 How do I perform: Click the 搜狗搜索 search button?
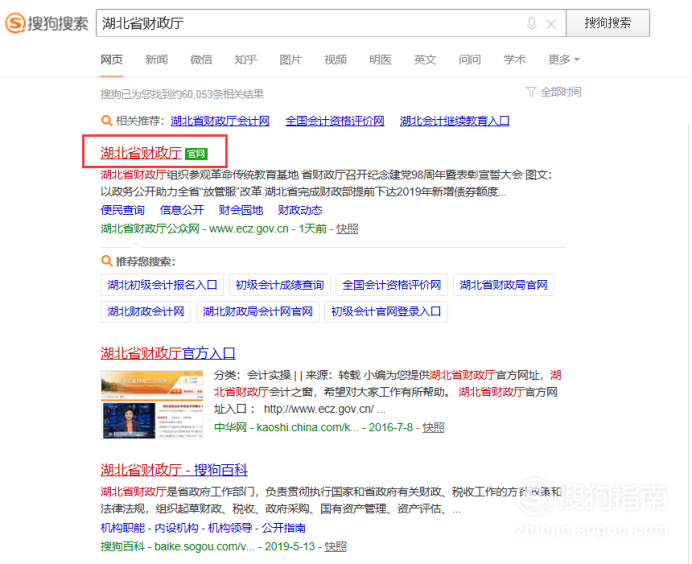(x=608, y=23)
